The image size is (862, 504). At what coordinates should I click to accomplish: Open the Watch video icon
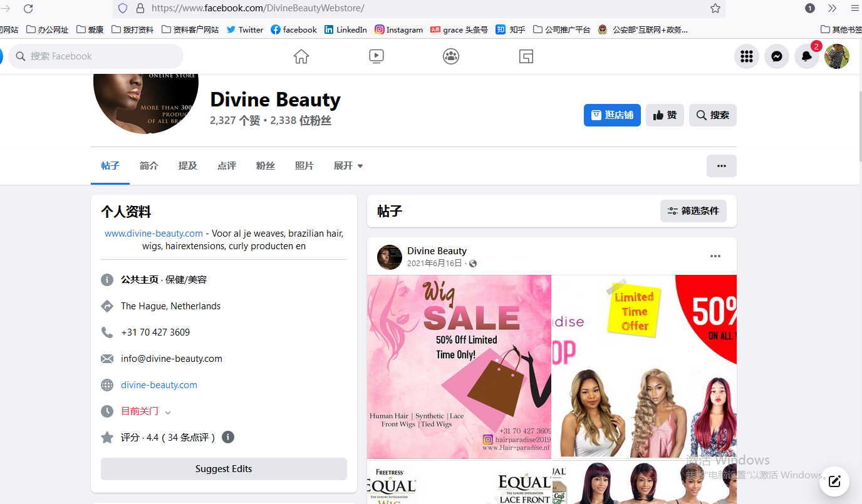[x=376, y=56]
